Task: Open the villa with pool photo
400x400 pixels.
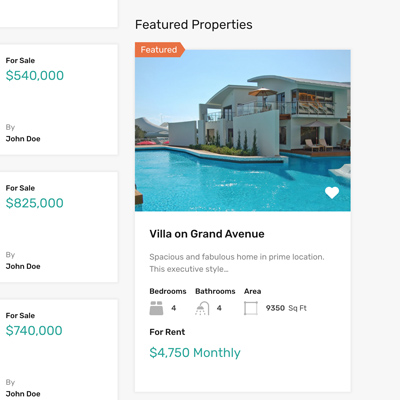Action: (x=243, y=130)
